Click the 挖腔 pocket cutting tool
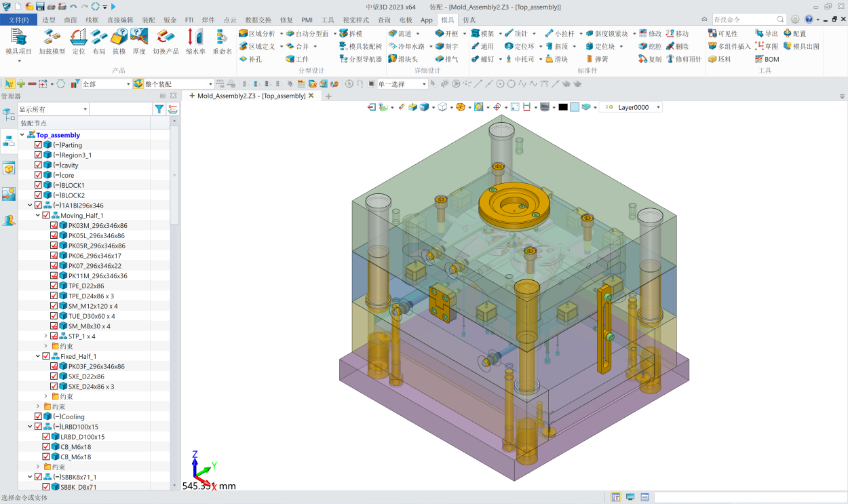 click(x=650, y=46)
